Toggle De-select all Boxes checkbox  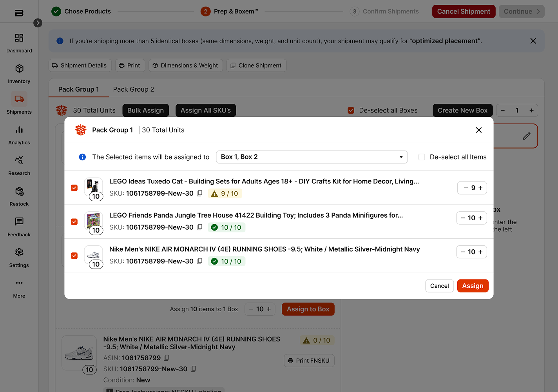click(351, 111)
